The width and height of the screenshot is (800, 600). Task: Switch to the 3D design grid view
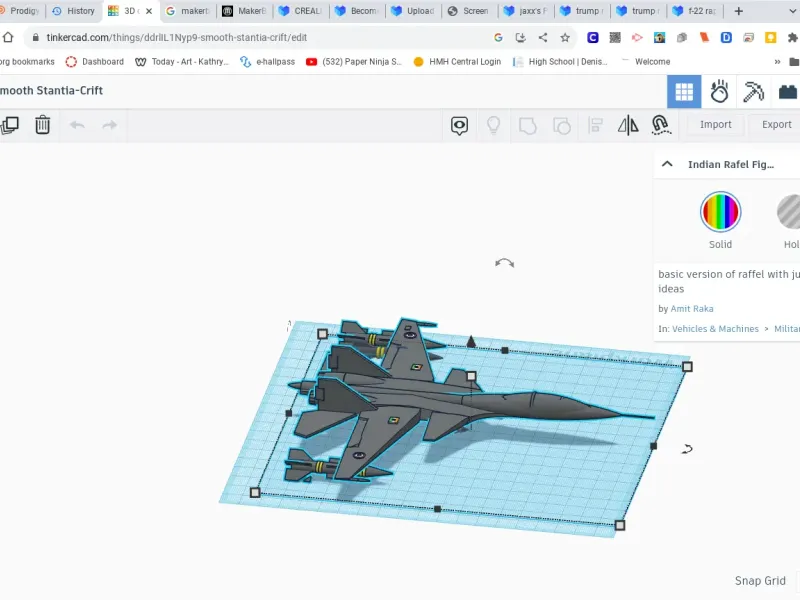click(x=684, y=92)
